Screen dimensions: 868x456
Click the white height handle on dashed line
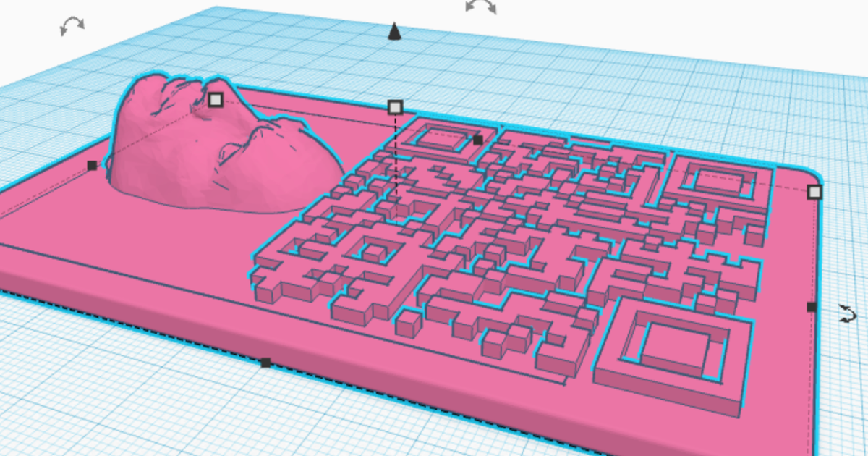click(x=395, y=107)
